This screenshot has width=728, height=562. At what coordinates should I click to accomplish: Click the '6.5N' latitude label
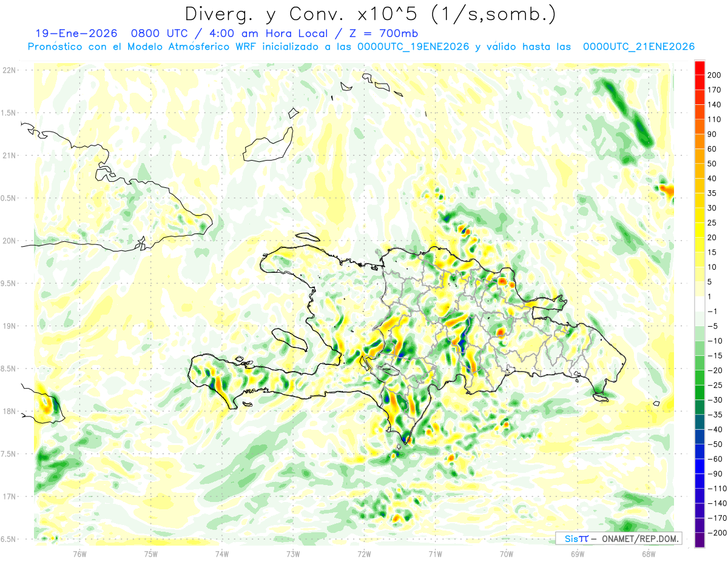[8, 539]
